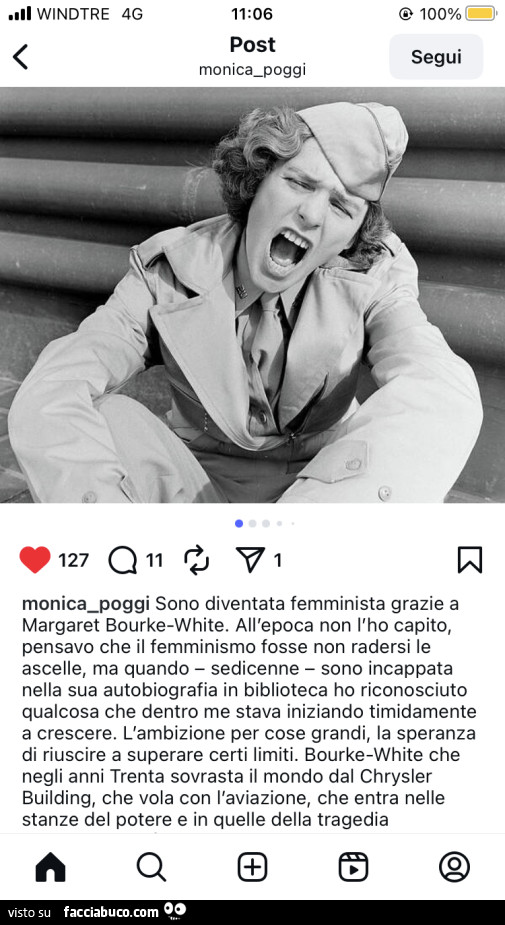Create new post plus icon

pyautogui.click(x=252, y=867)
